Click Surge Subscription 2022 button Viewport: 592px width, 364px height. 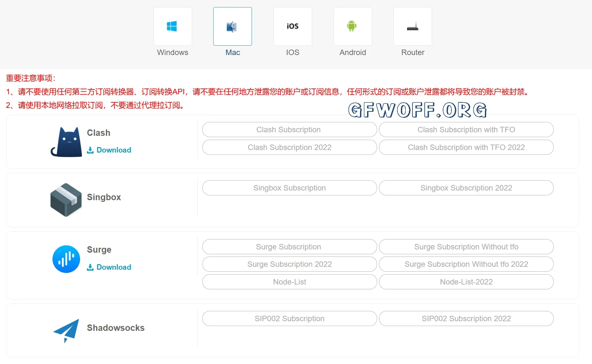(290, 264)
